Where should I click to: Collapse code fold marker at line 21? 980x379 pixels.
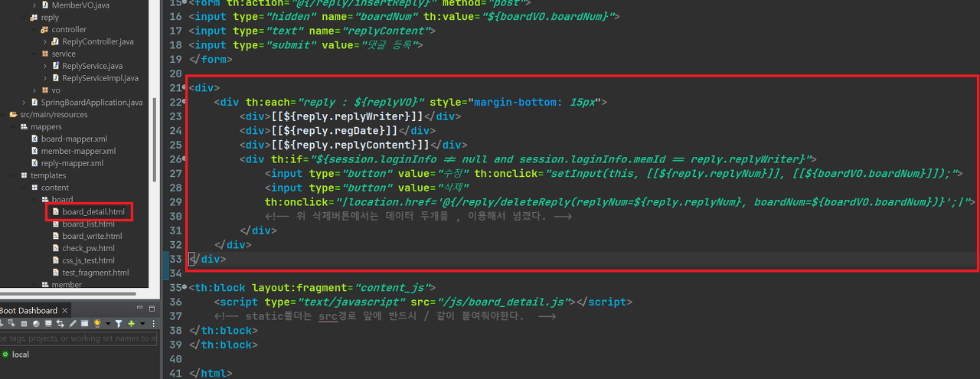tap(185, 87)
